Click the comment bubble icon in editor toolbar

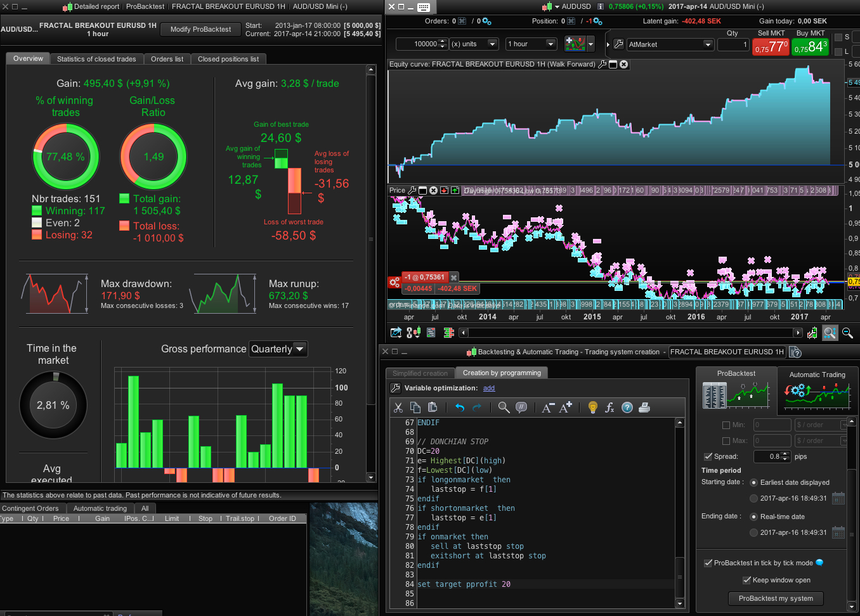(521, 407)
